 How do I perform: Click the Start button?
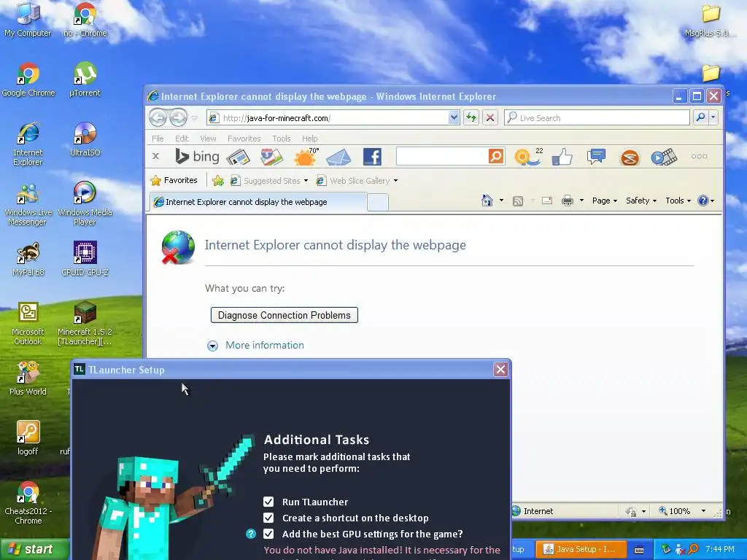point(34,549)
